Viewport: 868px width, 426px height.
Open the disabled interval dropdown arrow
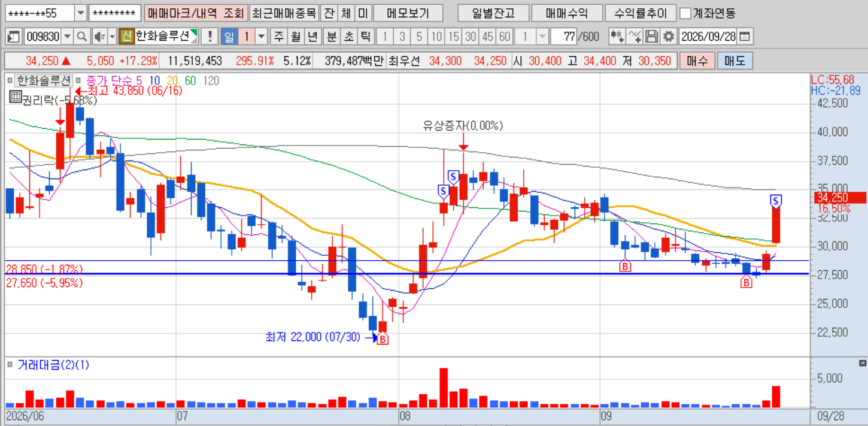(x=542, y=37)
